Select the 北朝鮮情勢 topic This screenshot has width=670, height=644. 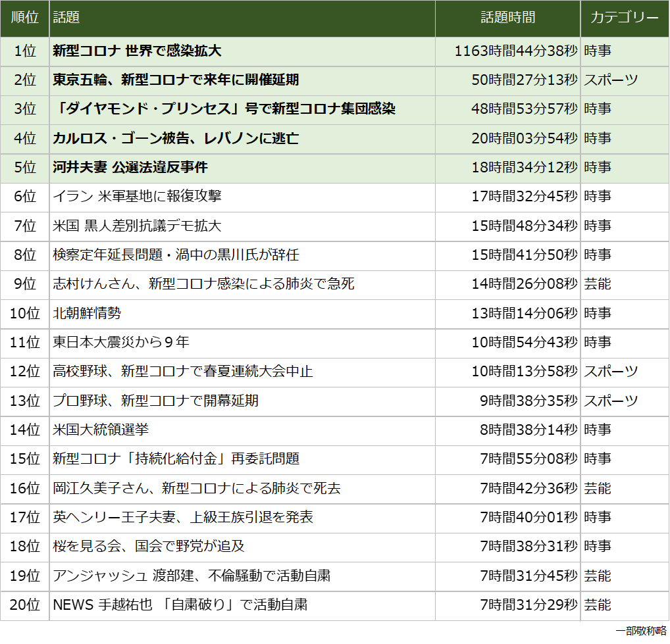[x=87, y=314]
